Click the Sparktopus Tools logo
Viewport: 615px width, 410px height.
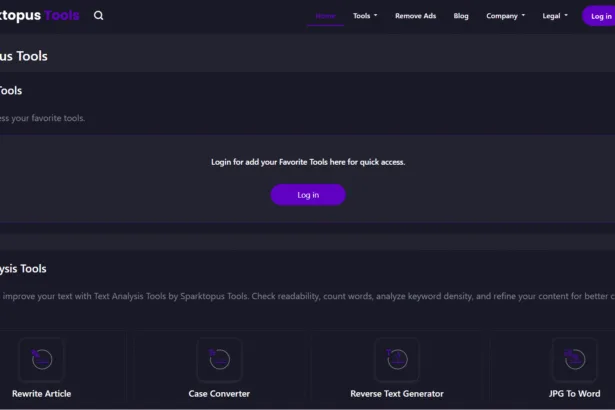point(40,16)
